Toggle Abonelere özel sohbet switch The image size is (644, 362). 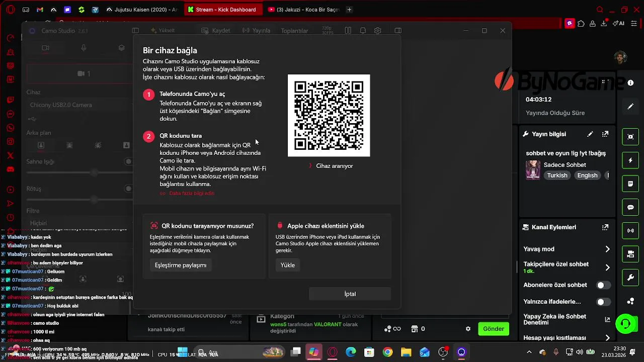click(603, 285)
